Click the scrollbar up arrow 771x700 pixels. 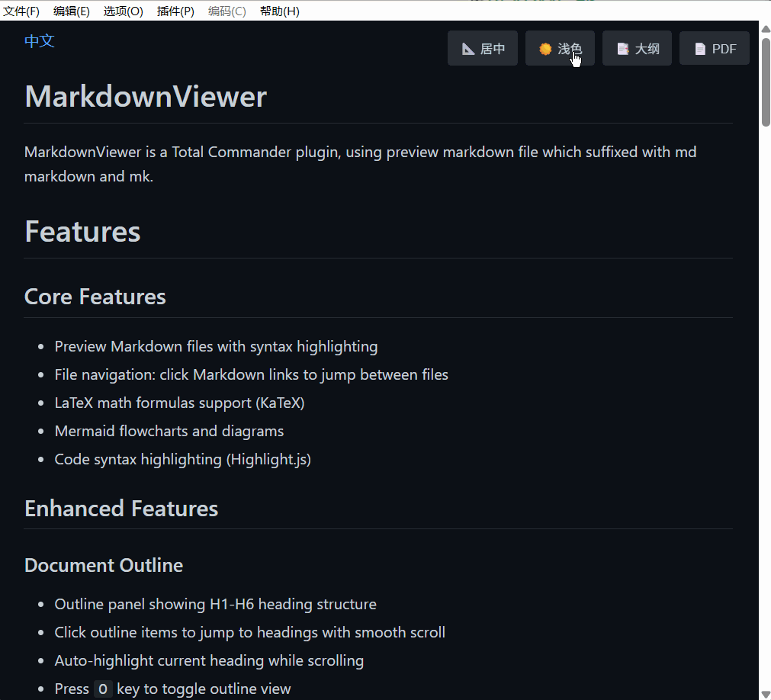[x=766, y=29]
